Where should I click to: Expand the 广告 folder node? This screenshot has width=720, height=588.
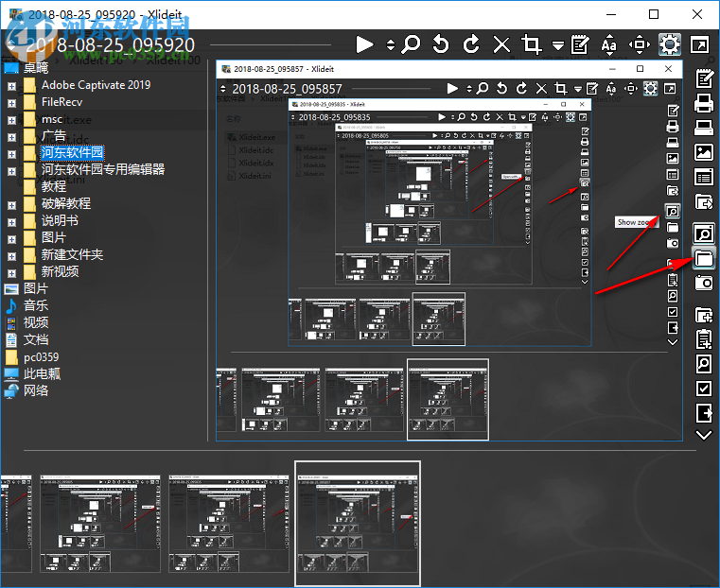coord(12,137)
